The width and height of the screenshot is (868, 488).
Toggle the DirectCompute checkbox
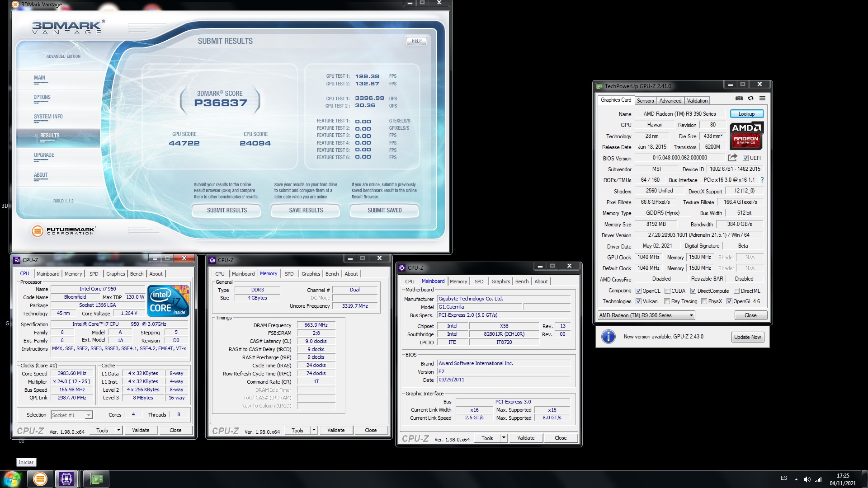pyautogui.click(x=693, y=291)
